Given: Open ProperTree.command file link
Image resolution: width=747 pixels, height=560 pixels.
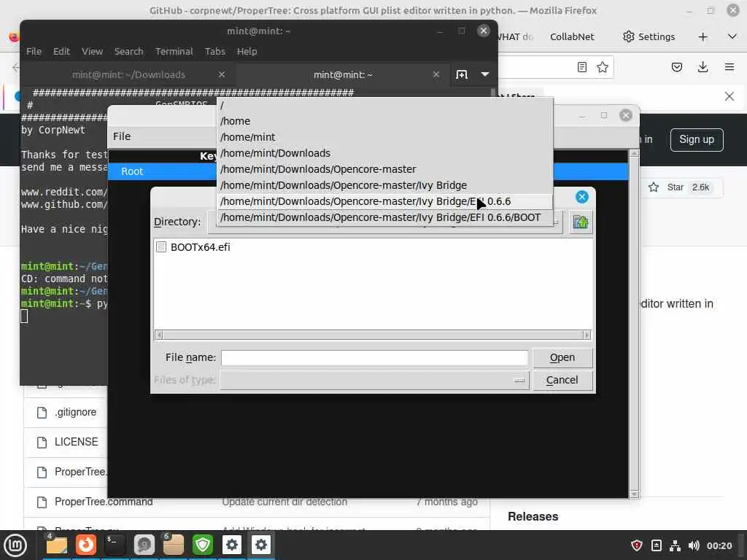Looking at the screenshot, I should (104, 502).
